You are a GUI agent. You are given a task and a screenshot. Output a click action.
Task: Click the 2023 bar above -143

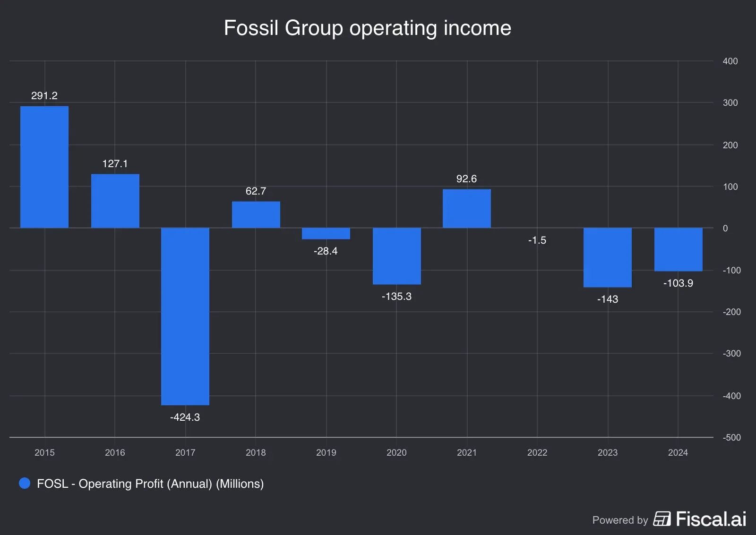[x=607, y=257]
